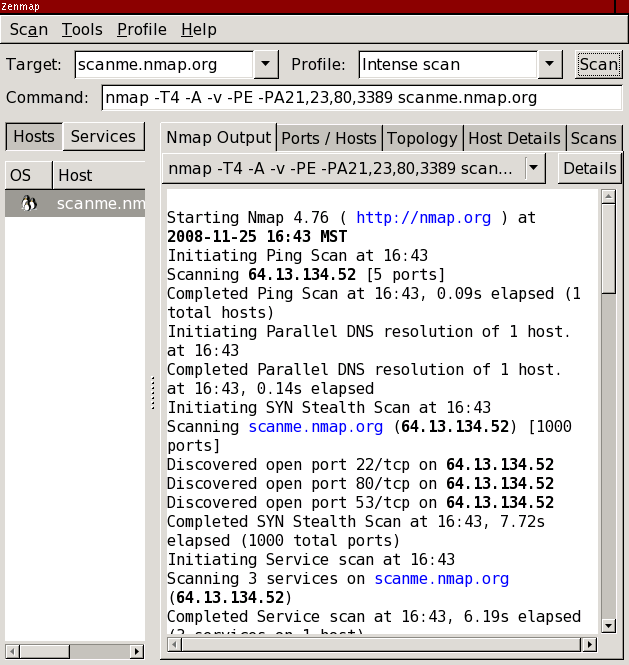
Task: Click 'Discovered open port 53/tcp' line
Action: (360, 503)
